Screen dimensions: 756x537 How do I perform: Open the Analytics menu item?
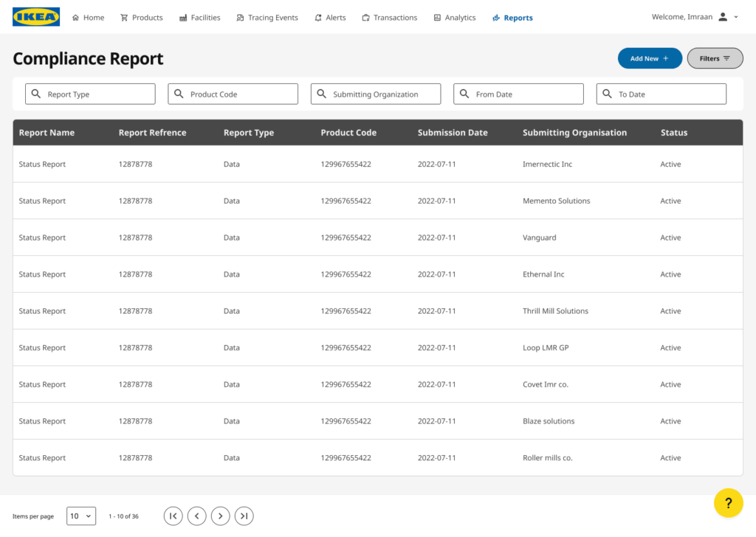click(455, 18)
